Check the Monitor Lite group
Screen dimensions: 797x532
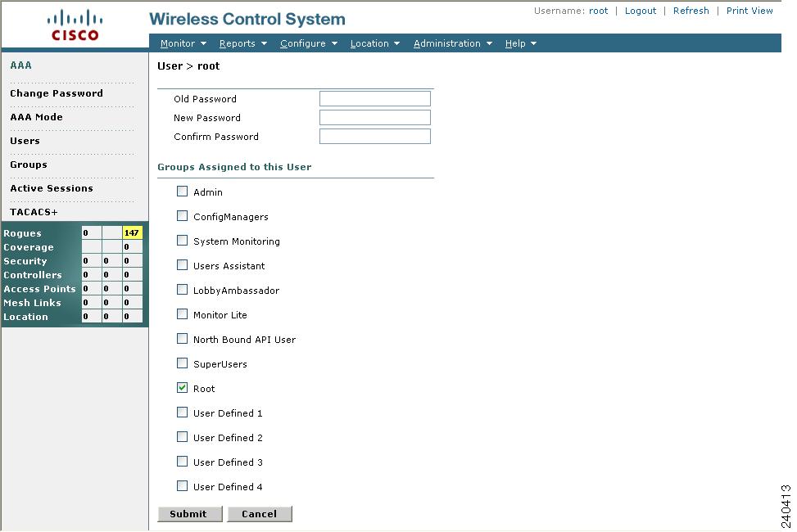182,313
